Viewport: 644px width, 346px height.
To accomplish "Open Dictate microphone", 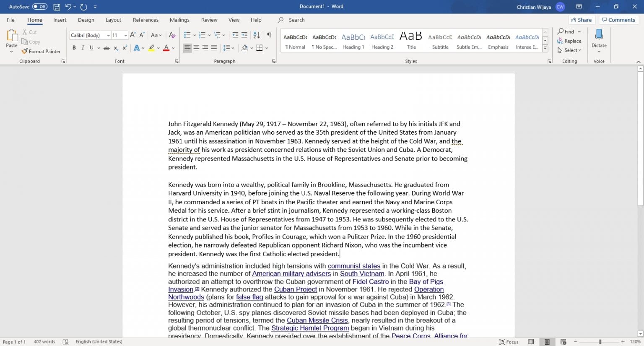I will coord(599,35).
